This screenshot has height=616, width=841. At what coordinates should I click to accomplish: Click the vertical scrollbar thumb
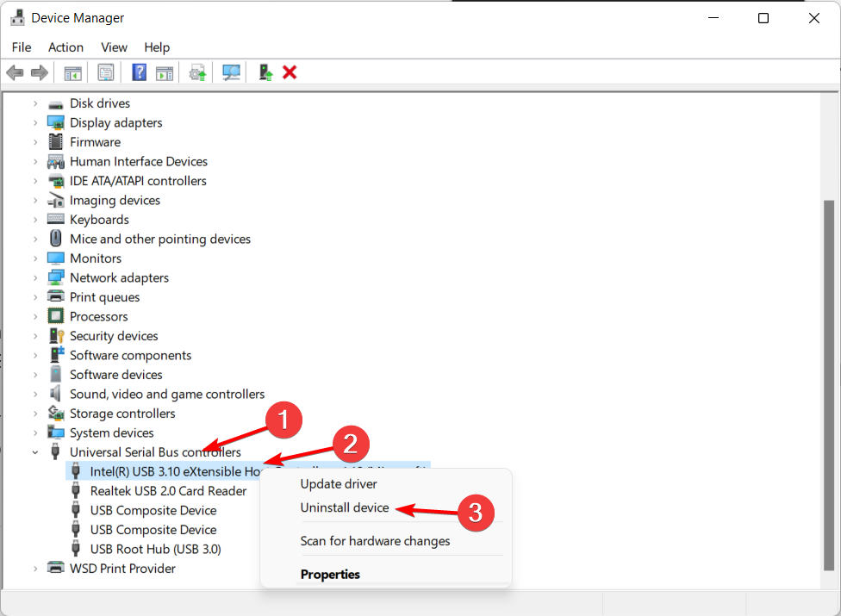point(829,386)
